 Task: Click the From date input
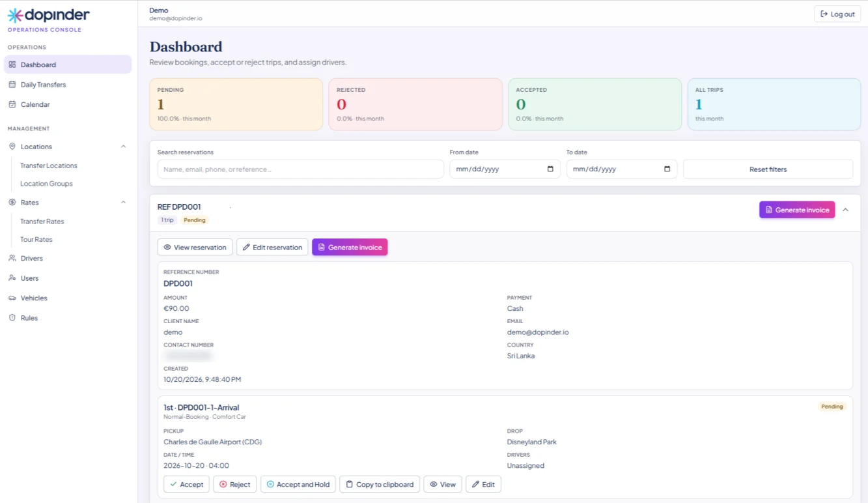point(505,169)
